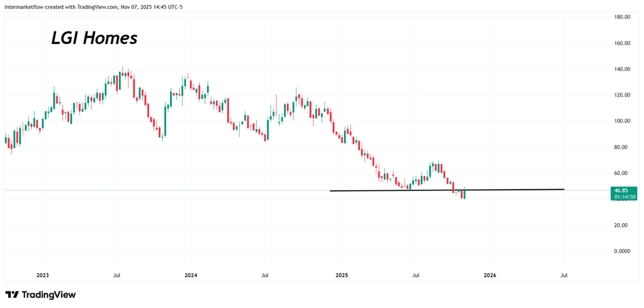Click the 0.0000 price axis label
644x308 pixels.
pyautogui.click(x=621, y=251)
